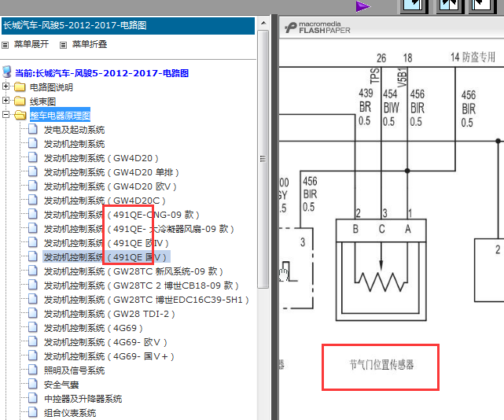Open 发动机控制系统 (GW28TC 新风系统-09 款) document
Image resolution: width=504 pixels, height=420 pixels.
[134, 271]
